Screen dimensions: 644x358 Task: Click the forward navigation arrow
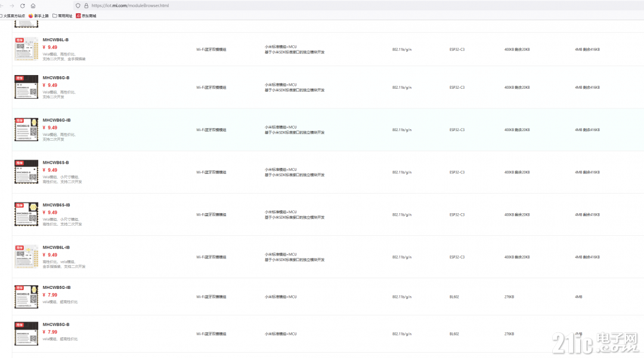tap(12, 6)
